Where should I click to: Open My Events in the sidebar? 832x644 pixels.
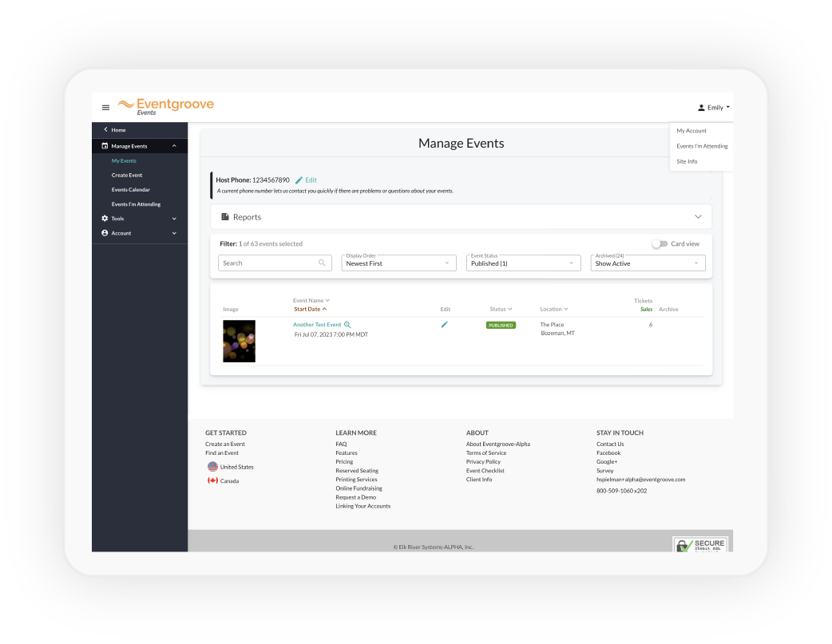(124, 160)
